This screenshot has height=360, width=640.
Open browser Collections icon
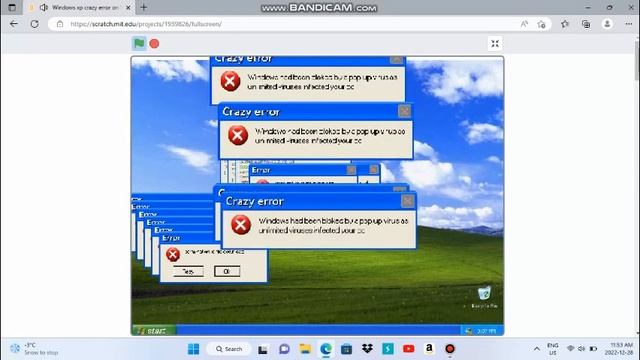point(586,24)
